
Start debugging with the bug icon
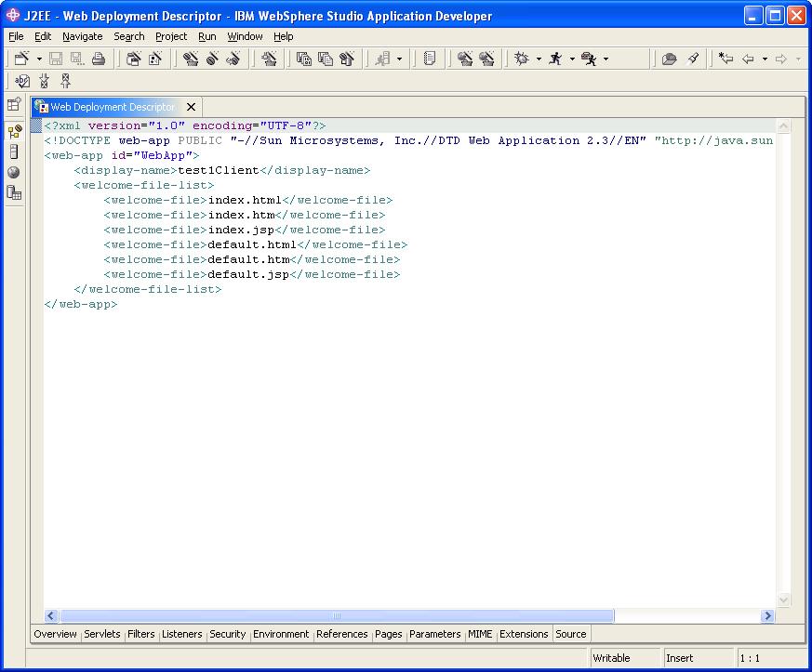522,59
